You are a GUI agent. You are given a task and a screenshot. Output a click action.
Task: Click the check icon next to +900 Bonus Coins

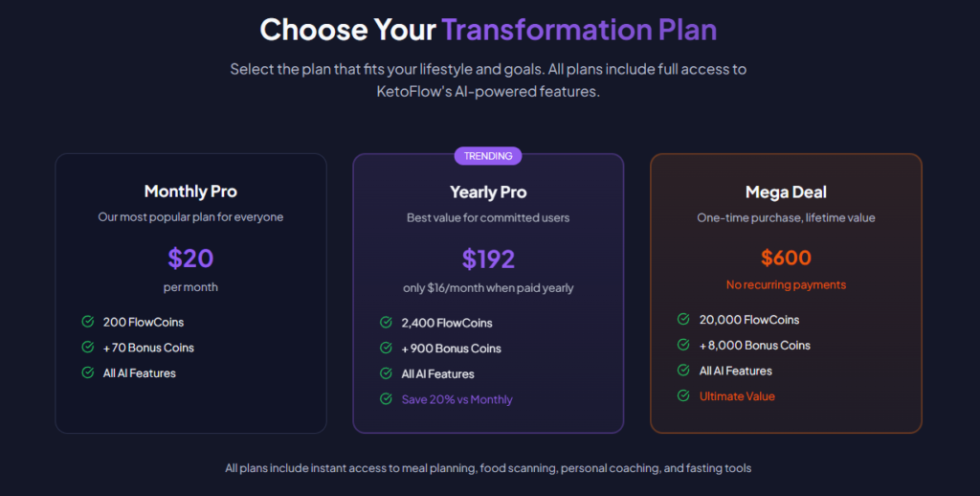pyautogui.click(x=386, y=349)
